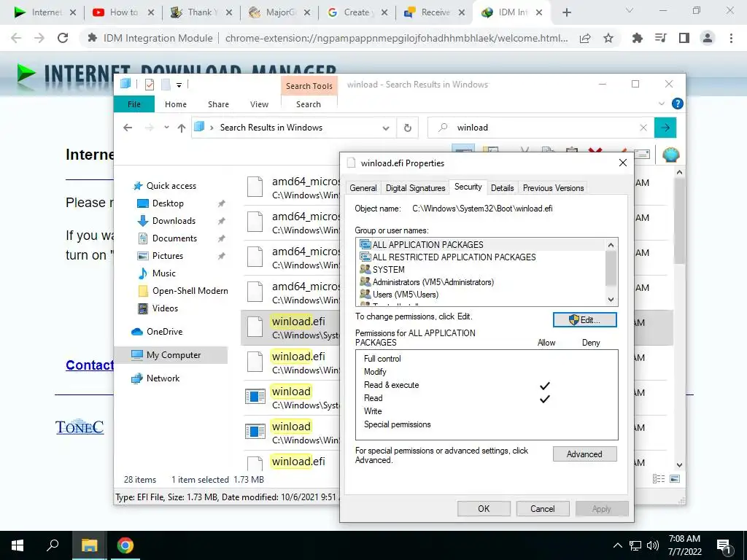Viewport: 747px width, 560px height.
Task: Open taskbar search magnifier
Action: (53, 545)
